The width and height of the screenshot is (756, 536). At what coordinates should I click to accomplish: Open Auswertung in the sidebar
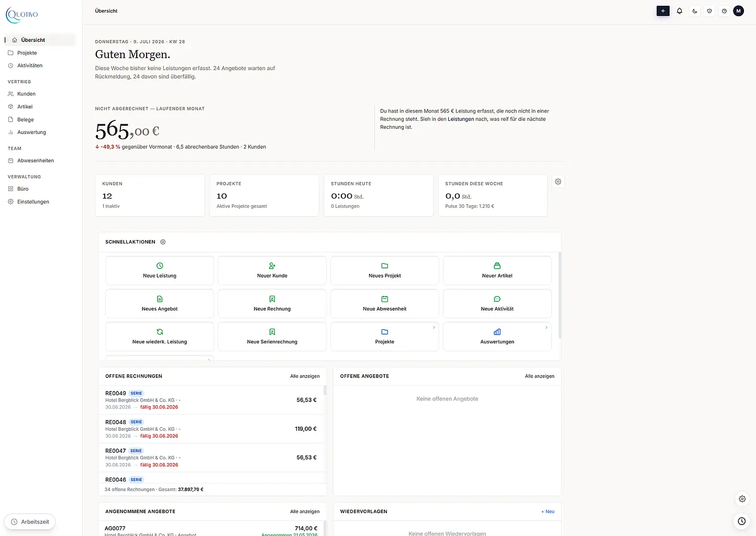coord(40,132)
